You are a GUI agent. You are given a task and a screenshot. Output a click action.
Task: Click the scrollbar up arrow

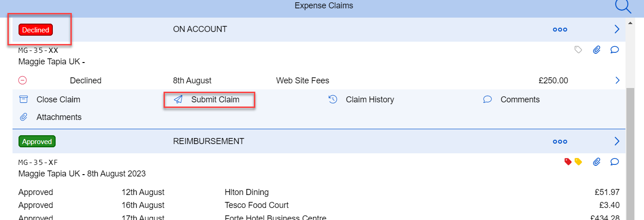tap(631, 22)
